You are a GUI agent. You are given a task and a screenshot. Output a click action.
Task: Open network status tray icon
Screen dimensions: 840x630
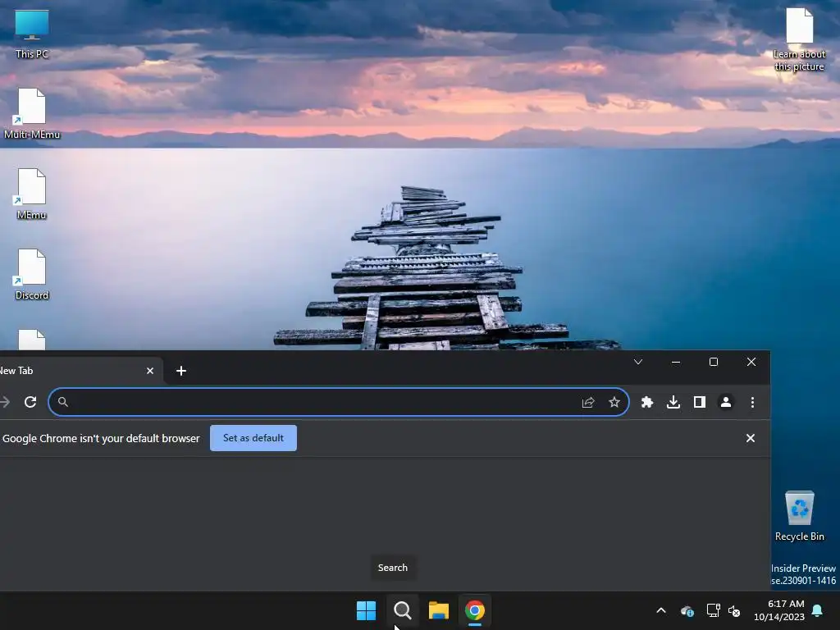coord(713,610)
